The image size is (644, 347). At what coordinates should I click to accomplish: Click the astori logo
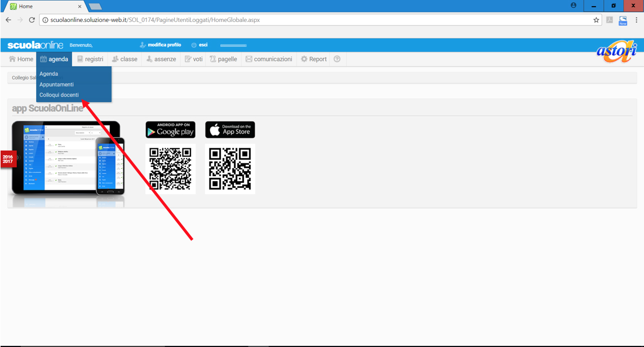(616, 52)
